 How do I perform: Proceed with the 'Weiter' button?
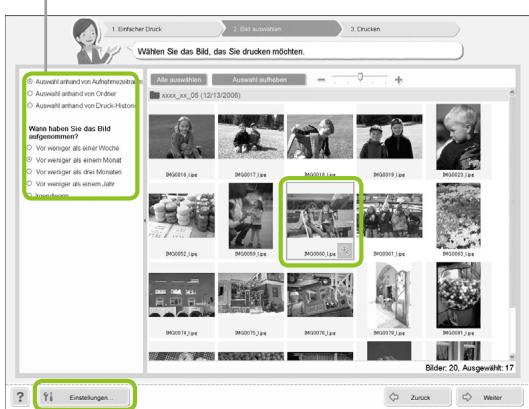click(490, 397)
